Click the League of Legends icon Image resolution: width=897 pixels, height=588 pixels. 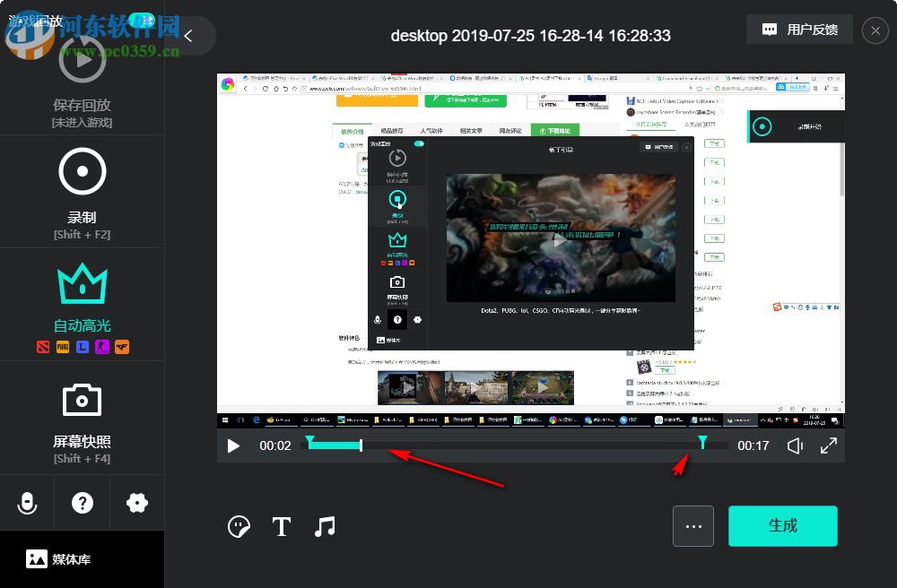[83, 347]
